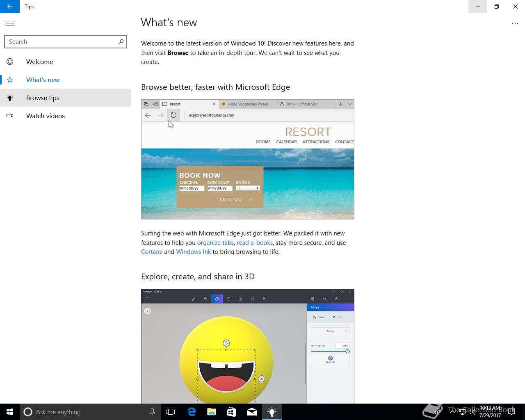Image resolution: width=525 pixels, height=420 pixels.
Task: Open Browse tips section
Action: pos(66,98)
